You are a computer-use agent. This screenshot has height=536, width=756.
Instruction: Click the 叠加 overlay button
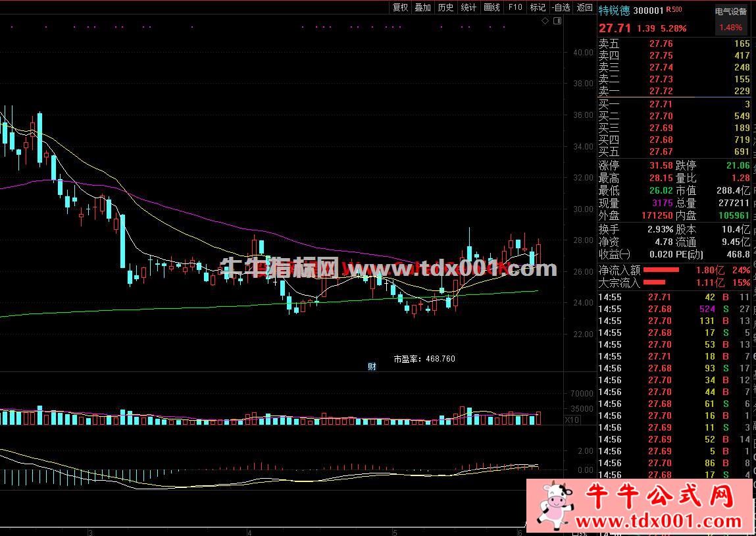coord(423,7)
